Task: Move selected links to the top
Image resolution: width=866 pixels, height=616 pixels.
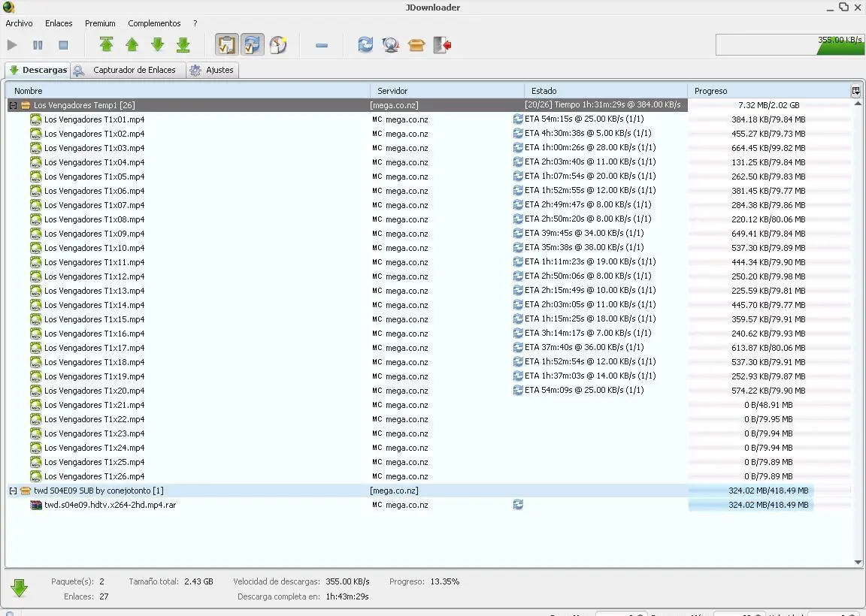Action: coord(106,45)
